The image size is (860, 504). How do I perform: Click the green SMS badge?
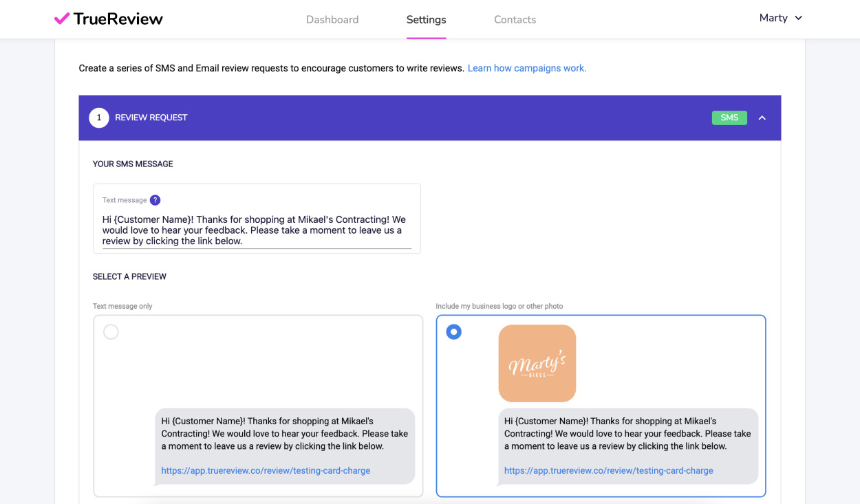[x=729, y=118]
